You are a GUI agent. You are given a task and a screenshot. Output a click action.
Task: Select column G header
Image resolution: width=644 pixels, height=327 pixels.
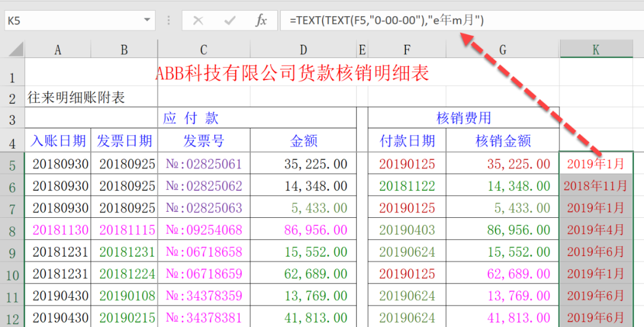[x=503, y=50]
